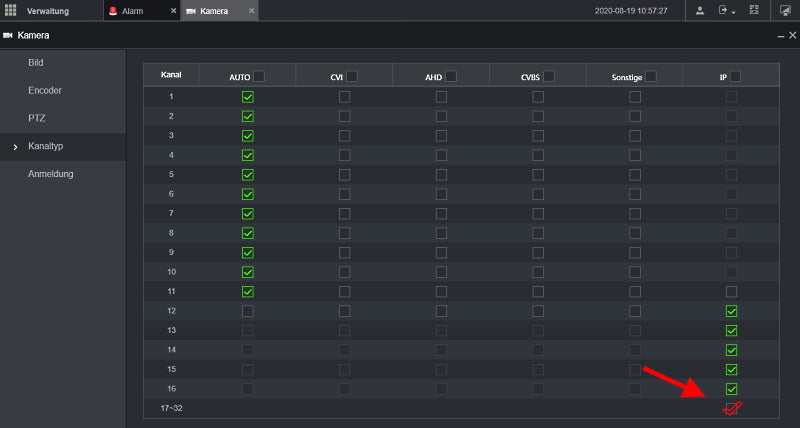Viewport: 800px width, 428px height.
Task: Click the QR code icon
Action: tap(755, 10)
